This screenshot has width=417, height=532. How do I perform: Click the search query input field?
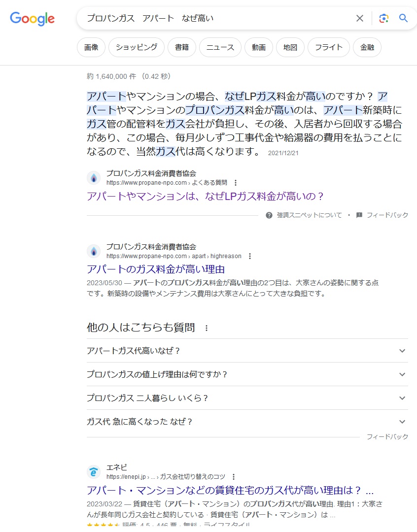(217, 18)
